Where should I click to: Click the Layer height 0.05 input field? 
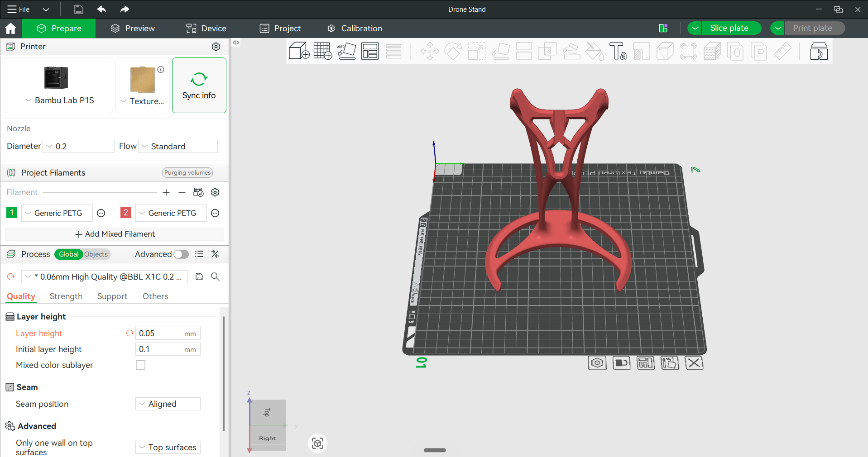point(168,333)
